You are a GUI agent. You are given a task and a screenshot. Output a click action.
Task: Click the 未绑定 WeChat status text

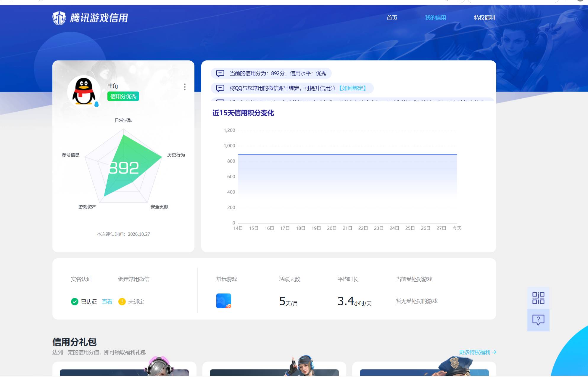click(x=136, y=301)
